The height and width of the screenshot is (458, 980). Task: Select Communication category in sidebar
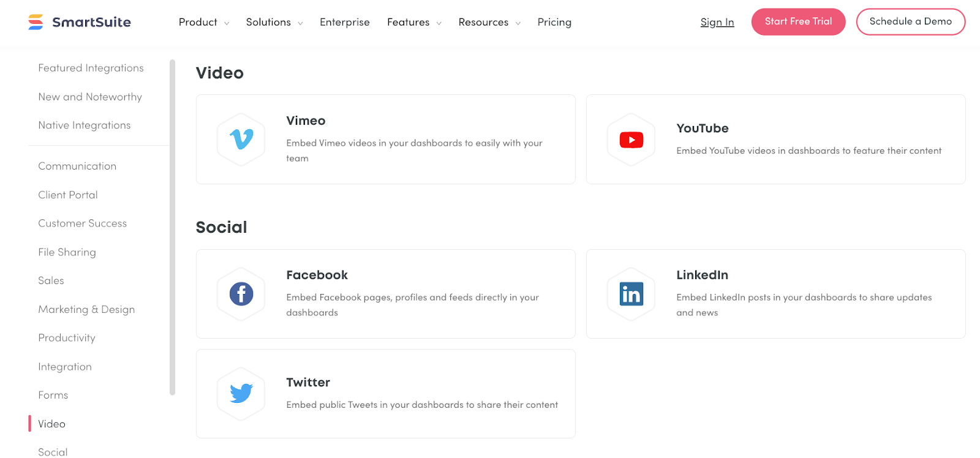77,166
